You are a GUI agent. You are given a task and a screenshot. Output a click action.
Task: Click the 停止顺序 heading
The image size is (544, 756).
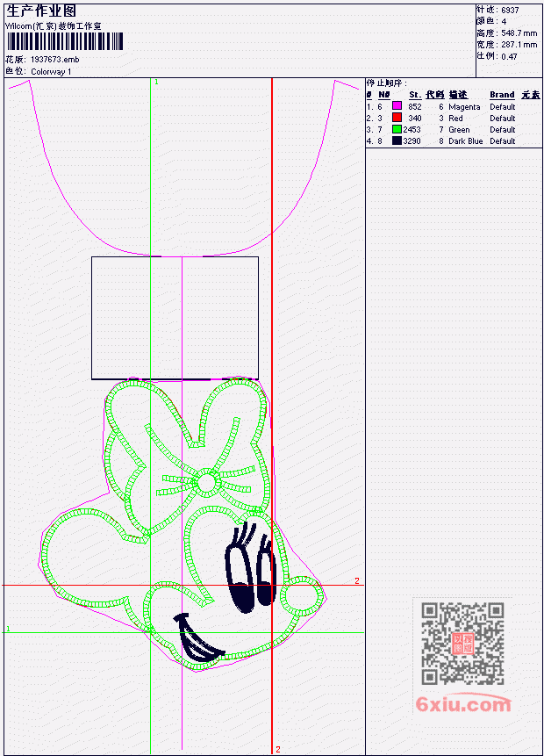point(386,83)
